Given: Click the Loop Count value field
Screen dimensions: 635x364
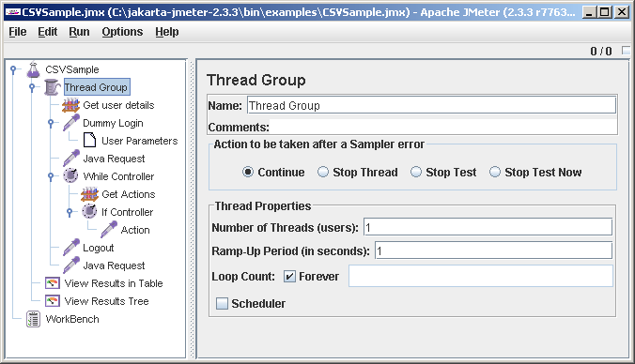Looking at the screenshot, I should (x=481, y=276).
